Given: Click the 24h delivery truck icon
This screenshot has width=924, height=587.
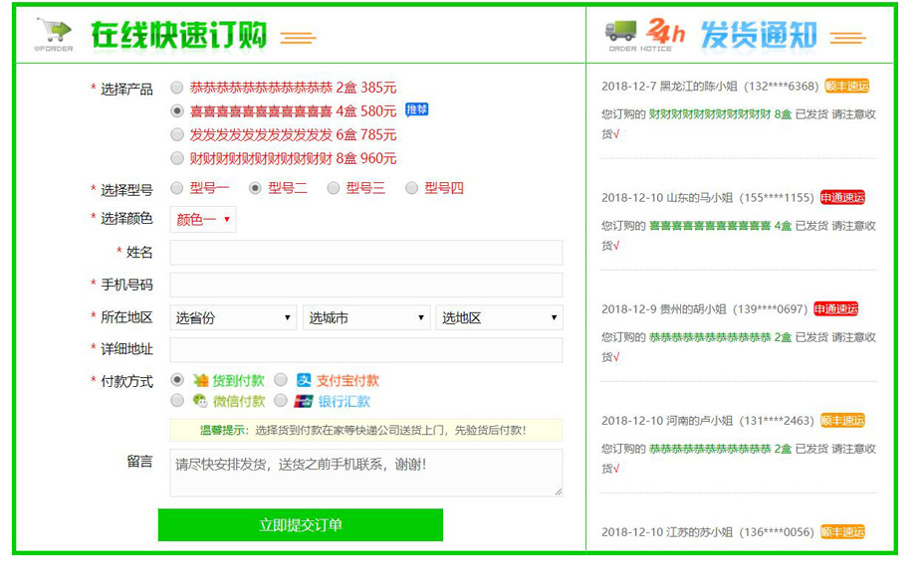Looking at the screenshot, I should point(622,33).
